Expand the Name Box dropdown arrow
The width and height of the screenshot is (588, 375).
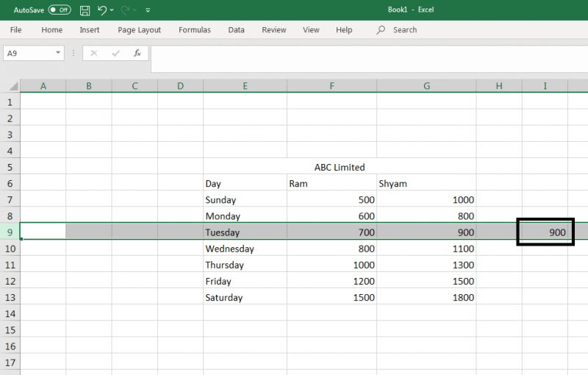coord(58,53)
